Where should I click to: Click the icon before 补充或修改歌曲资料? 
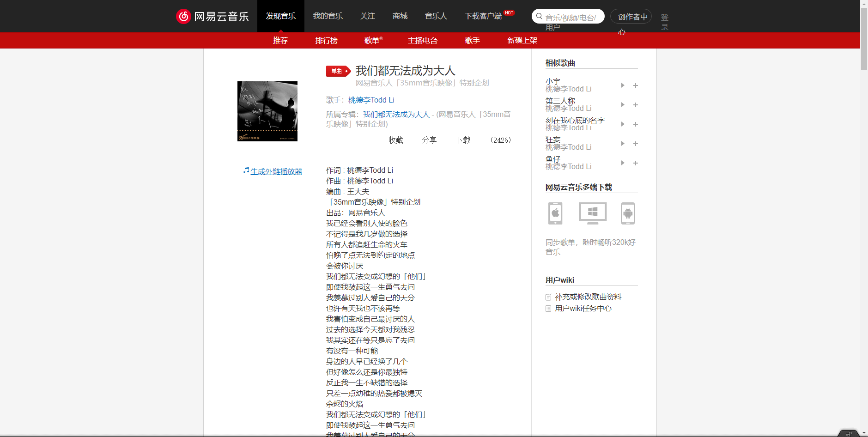click(548, 297)
